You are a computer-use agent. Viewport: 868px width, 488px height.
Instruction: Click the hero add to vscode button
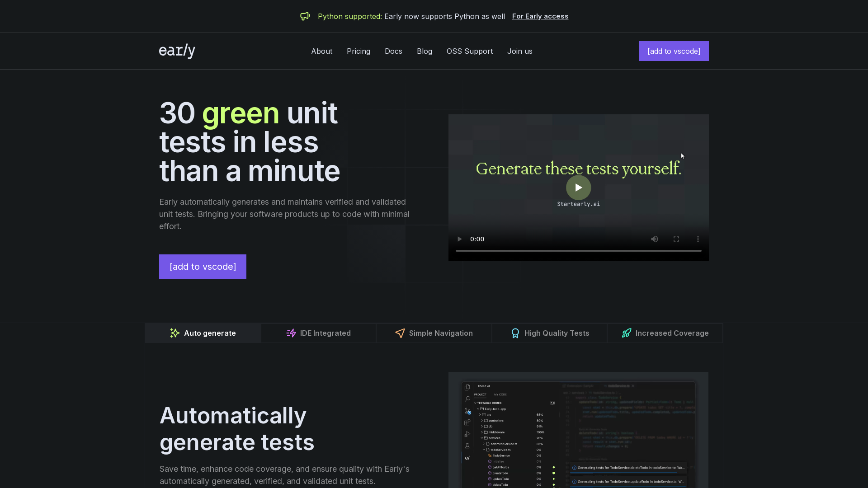(x=203, y=267)
